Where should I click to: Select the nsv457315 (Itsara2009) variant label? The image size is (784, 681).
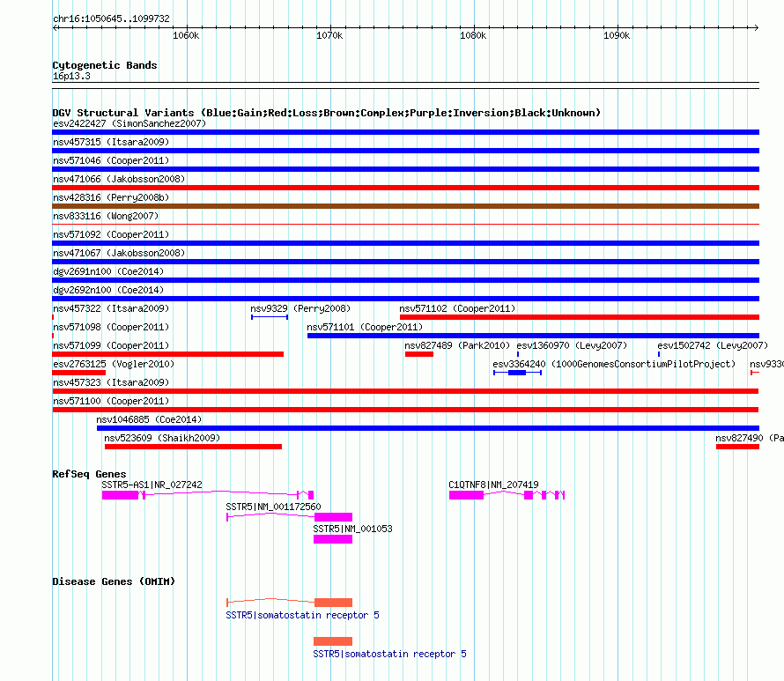coord(111,142)
